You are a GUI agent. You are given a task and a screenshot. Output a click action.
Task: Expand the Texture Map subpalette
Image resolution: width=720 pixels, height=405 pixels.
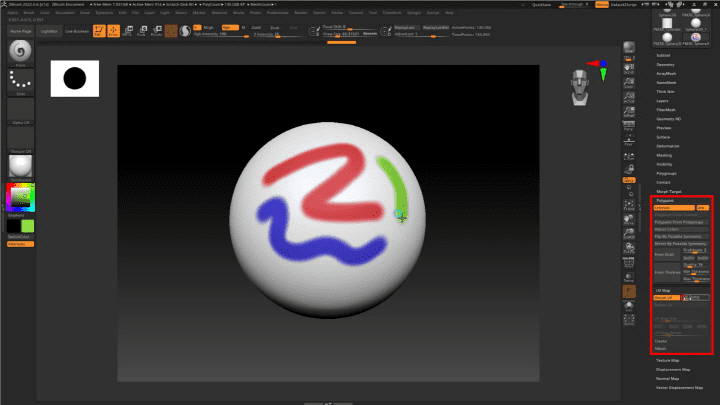point(667,360)
